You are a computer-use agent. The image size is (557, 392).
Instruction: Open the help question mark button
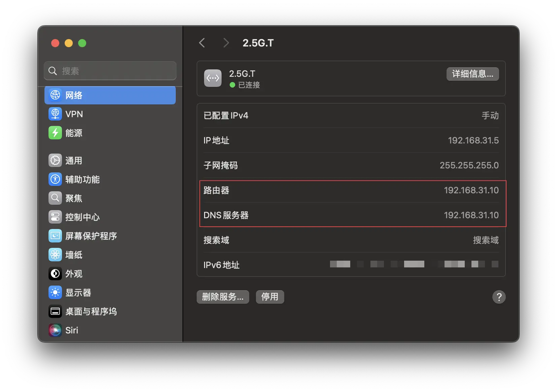499,297
